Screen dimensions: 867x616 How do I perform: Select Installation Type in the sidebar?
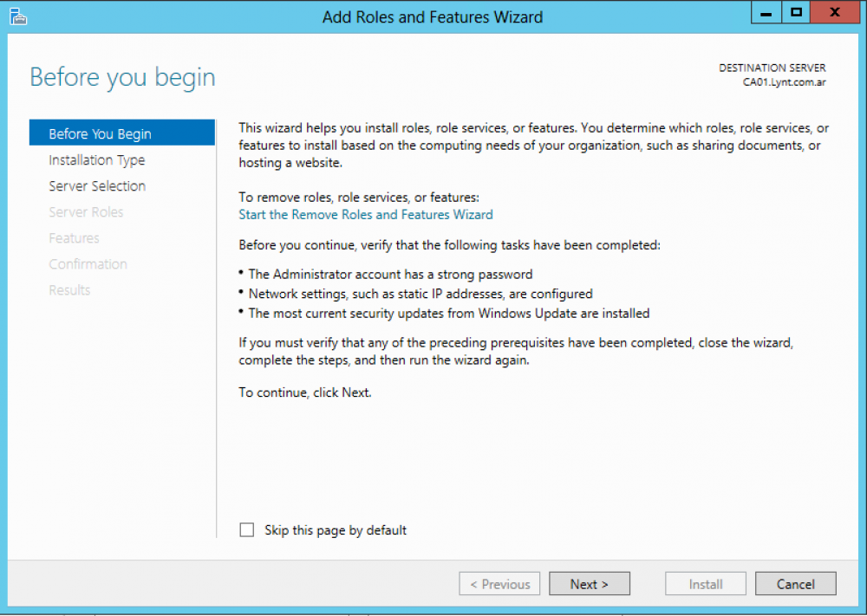point(96,159)
